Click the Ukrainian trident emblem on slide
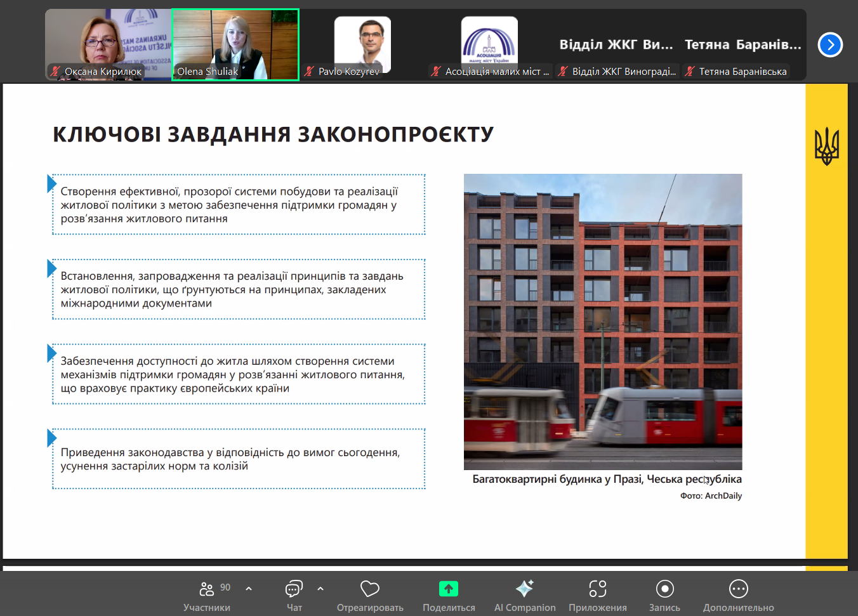The height and width of the screenshot is (616, 858). (x=826, y=147)
